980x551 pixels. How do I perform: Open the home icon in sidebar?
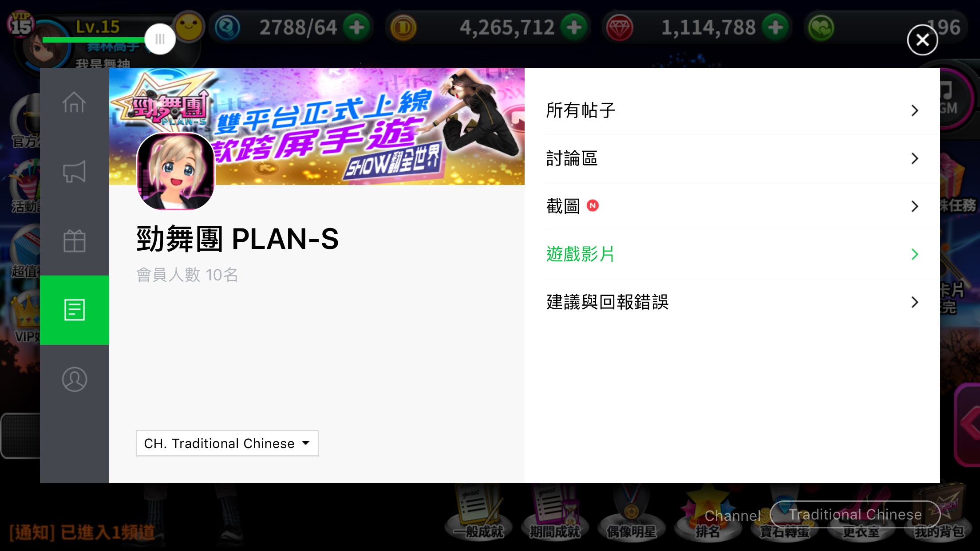(x=74, y=102)
